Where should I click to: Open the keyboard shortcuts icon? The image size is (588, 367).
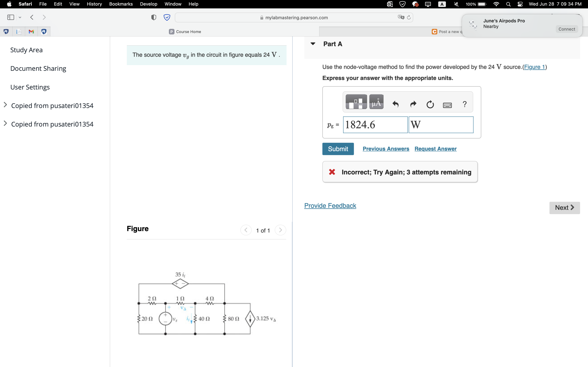(447, 105)
